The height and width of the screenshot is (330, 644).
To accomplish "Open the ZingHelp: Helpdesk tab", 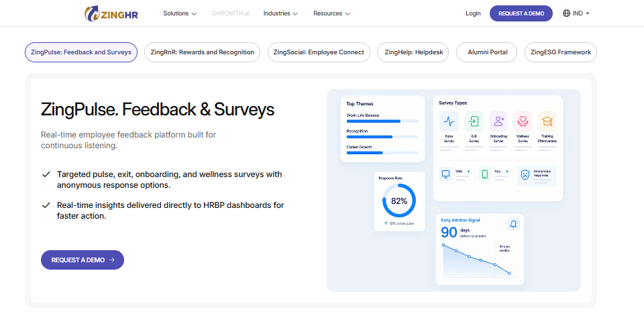I will [413, 52].
